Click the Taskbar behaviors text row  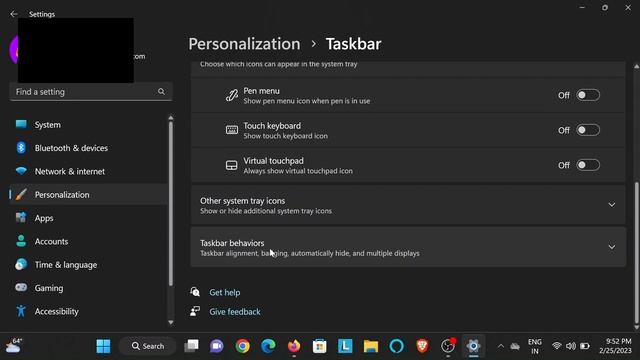click(408, 247)
